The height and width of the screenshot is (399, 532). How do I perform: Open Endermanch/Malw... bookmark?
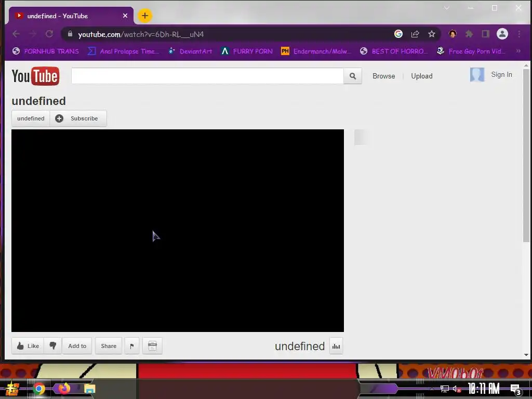coord(316,51)
